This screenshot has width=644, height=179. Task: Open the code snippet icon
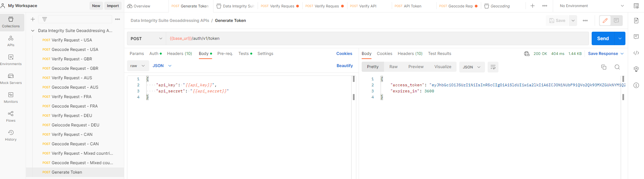636,53
